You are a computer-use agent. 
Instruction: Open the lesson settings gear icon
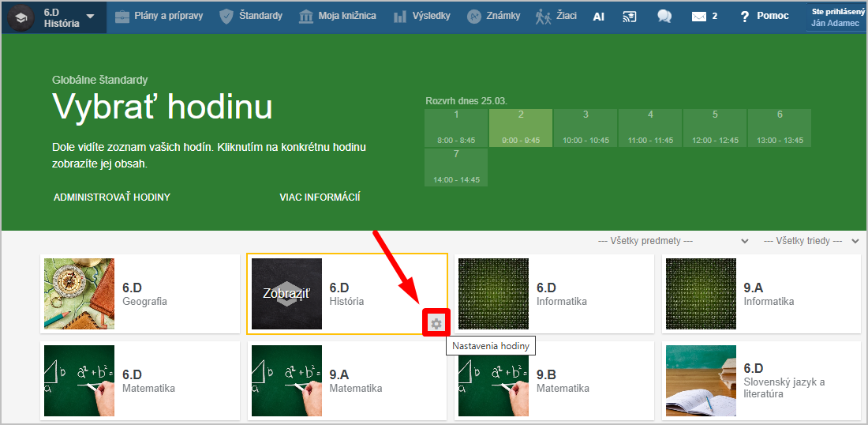(x=436, y=323)
